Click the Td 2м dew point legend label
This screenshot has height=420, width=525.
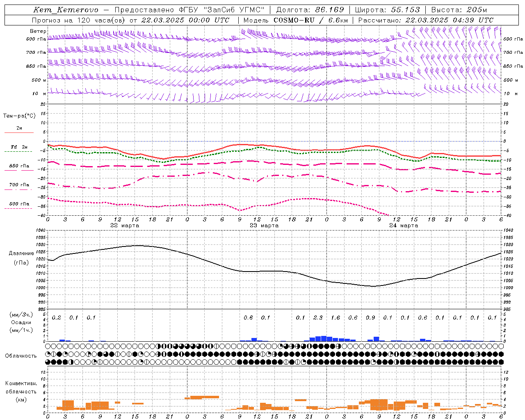click(19, 147)
